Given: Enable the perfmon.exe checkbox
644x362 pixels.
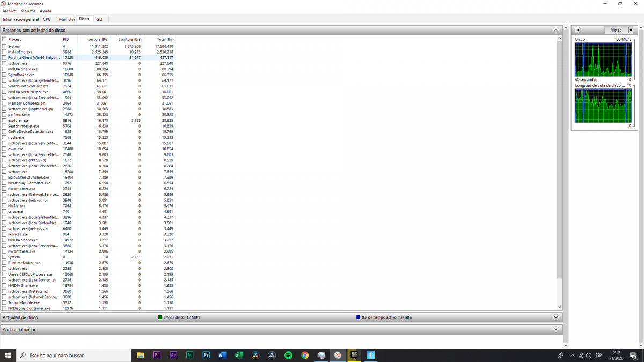Looking at the screenshot, I should pyautogui.click(x=4, y=115).
